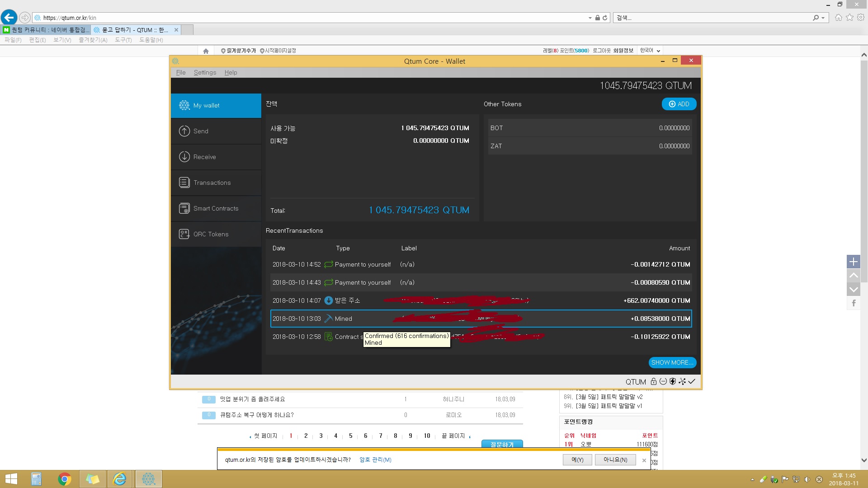Click ADD button for Other Tokens
The image size is (868, 488).
coord(679,104)
